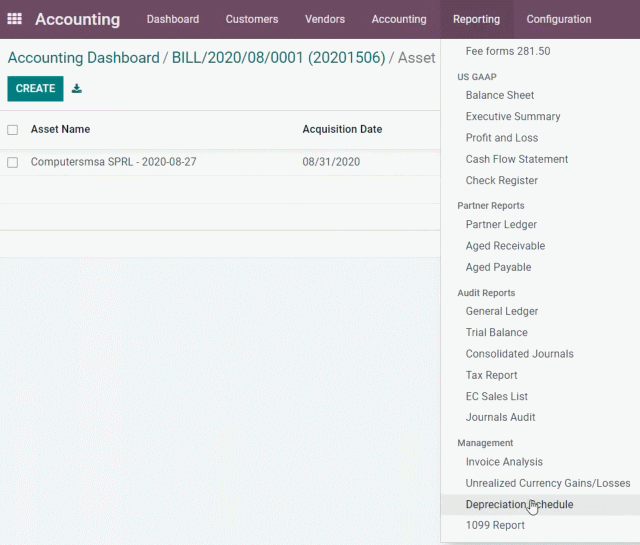Click the download export icon

pyautogui.click(x=77, y=88)
